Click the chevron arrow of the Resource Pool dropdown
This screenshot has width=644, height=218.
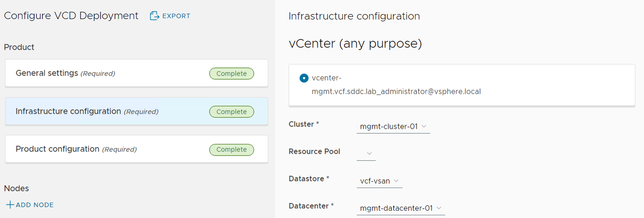(369, 154)
